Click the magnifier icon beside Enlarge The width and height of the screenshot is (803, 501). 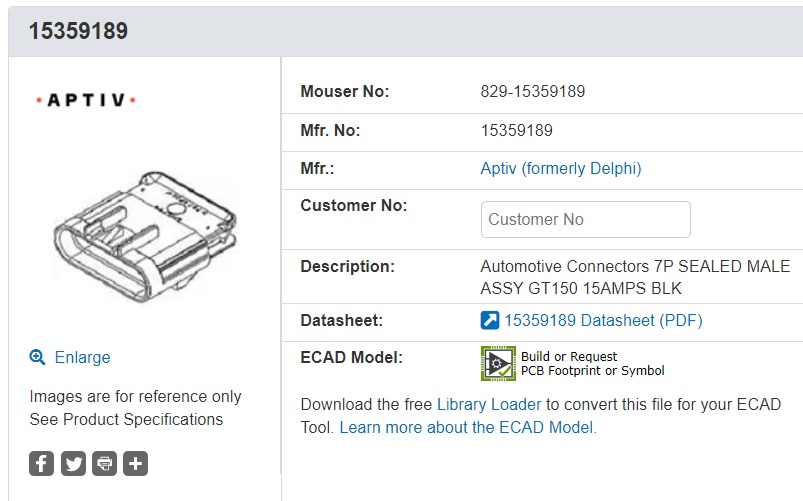[37, 357]
